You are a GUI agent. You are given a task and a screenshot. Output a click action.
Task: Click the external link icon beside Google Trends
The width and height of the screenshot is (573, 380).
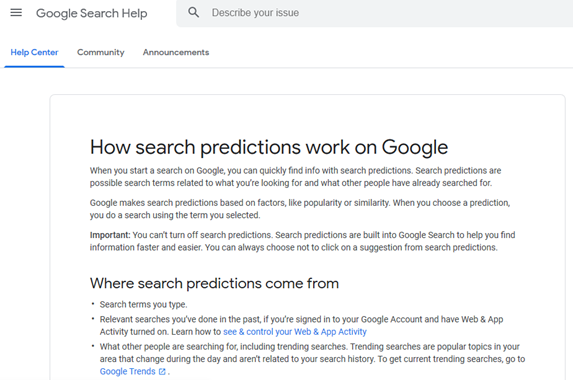[x=162, y=372]
